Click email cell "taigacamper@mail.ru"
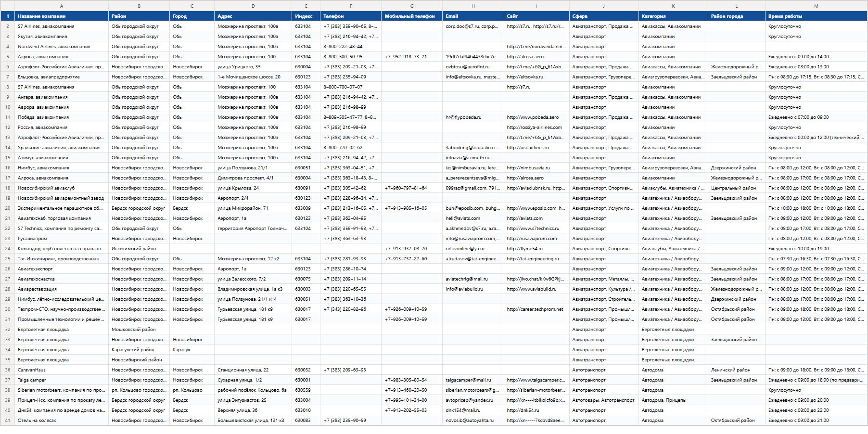This screenshot has width=868, height=434. (x=473, y=380)
